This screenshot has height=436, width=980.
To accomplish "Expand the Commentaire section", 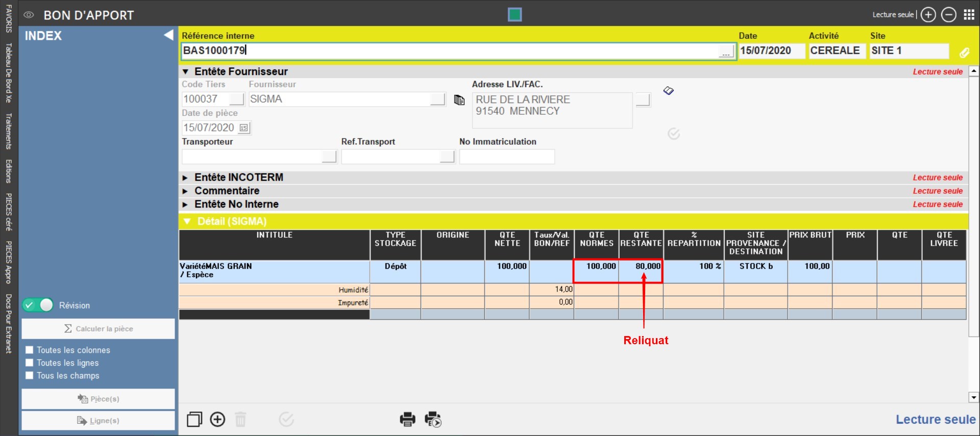I will coord(185,191).
